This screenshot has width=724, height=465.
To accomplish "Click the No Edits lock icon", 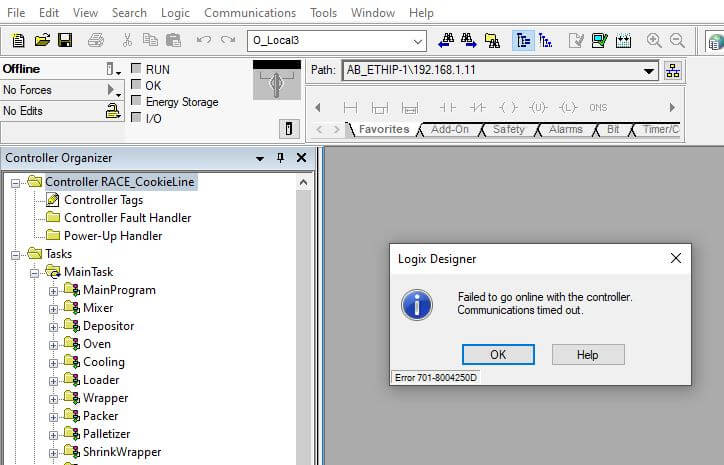I will tap(113, 111).
